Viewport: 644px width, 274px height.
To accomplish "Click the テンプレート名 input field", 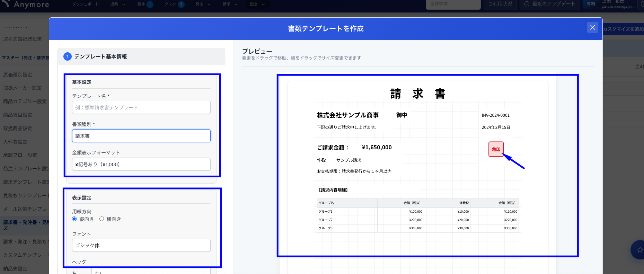I will click(x=141, y=107).
